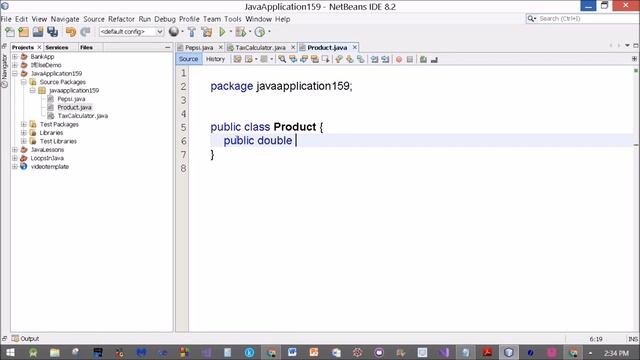Click the New Project toolbar icon
Viewport: 640px width, 360px height.
(x=24, y=32)
